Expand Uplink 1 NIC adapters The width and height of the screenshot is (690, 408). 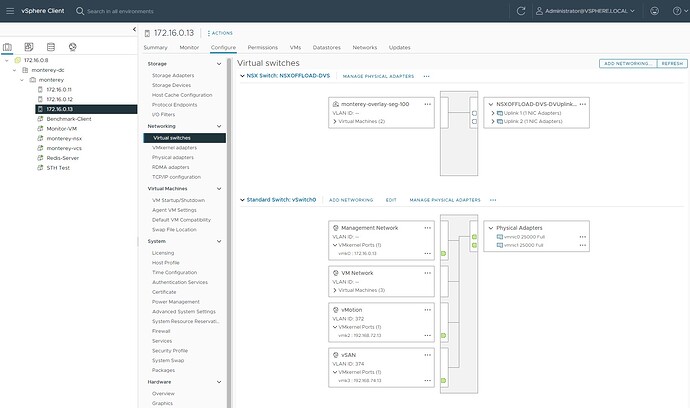492,113
